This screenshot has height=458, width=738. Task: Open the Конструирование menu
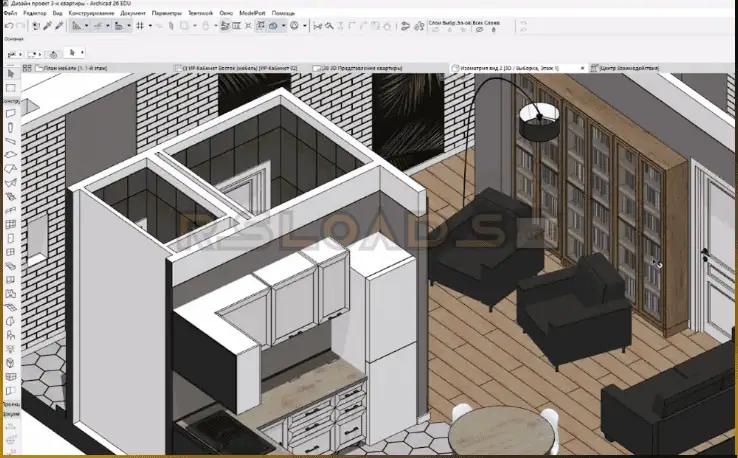pos(91,13)
